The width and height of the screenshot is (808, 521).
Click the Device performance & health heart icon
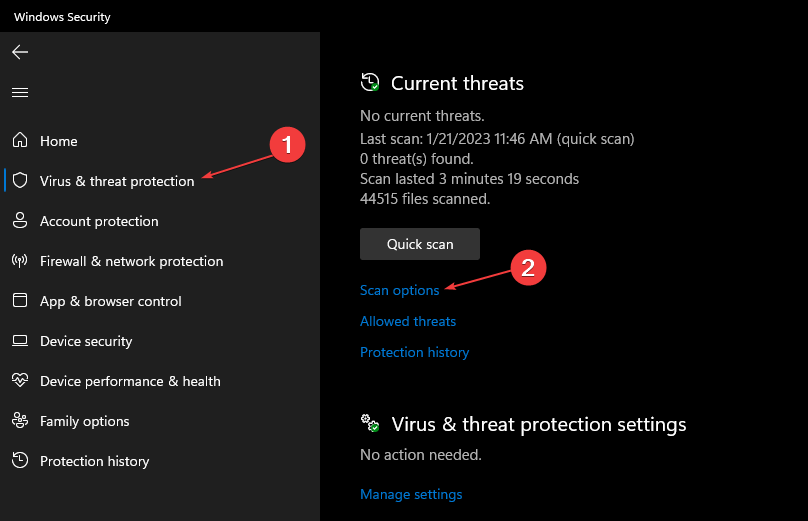click(20, 381)
